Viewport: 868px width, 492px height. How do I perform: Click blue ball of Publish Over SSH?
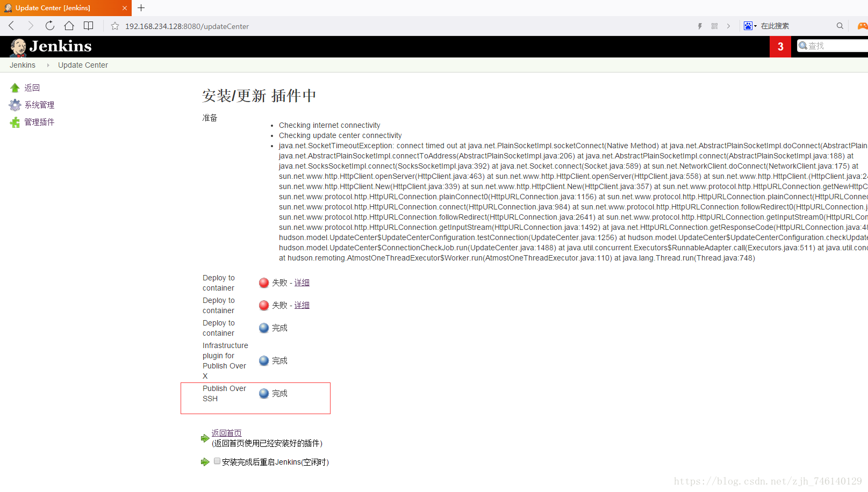click(x=264, y=393)
